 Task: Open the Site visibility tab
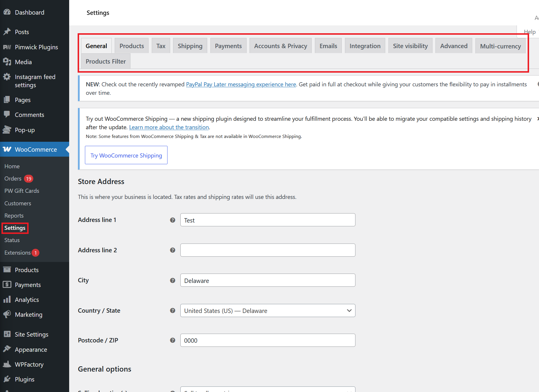tap(410, 46)
